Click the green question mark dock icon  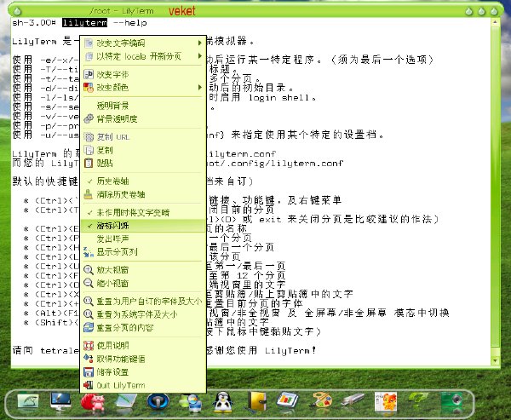pos(418,400)
